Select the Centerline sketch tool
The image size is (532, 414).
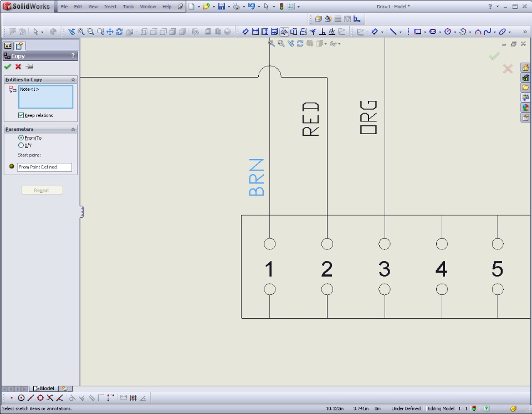point(408,32)
